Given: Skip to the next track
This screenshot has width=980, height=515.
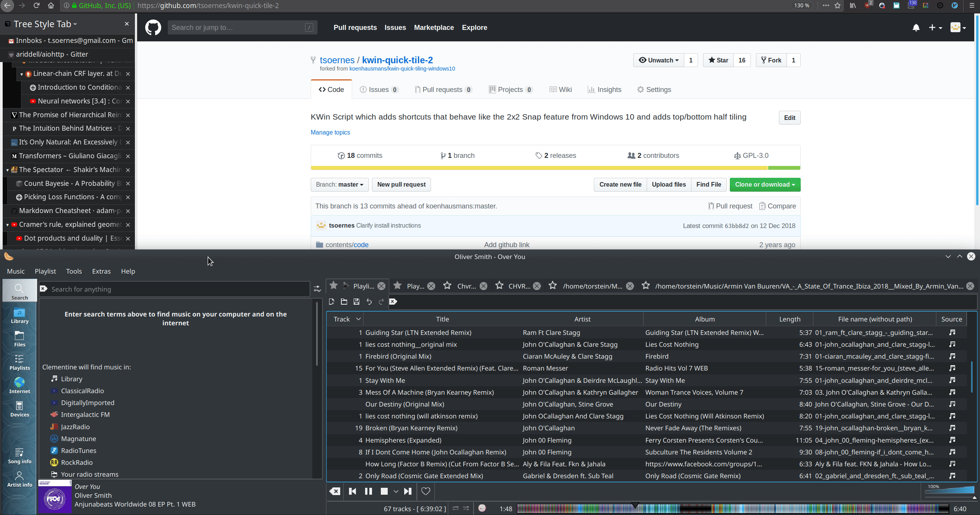Looking at the screenshot, I should 408,491.
